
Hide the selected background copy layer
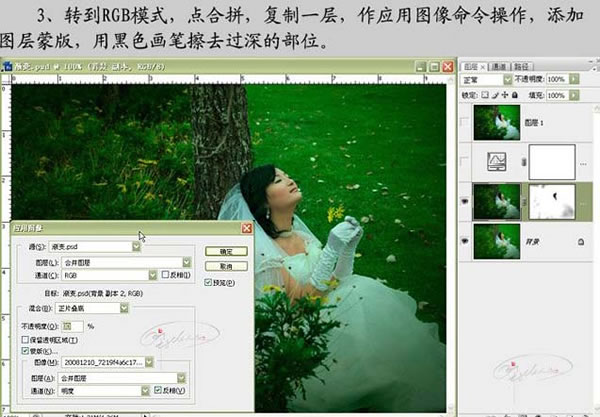pyautogui.click(x=465, y=201)
